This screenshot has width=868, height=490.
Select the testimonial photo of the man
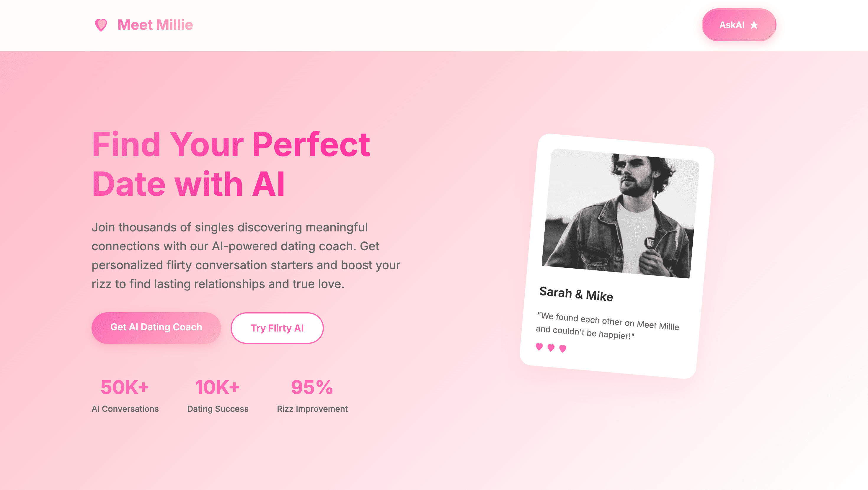coord(620,213)
